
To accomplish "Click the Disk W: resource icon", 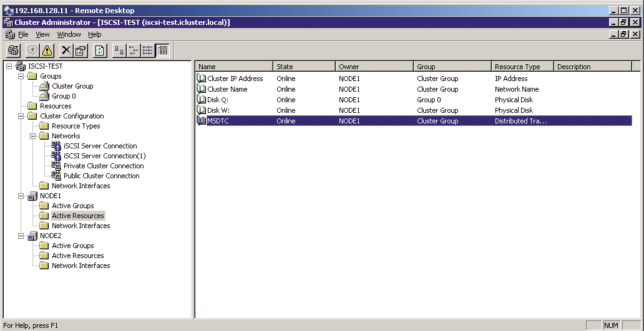I will [201, 110].
